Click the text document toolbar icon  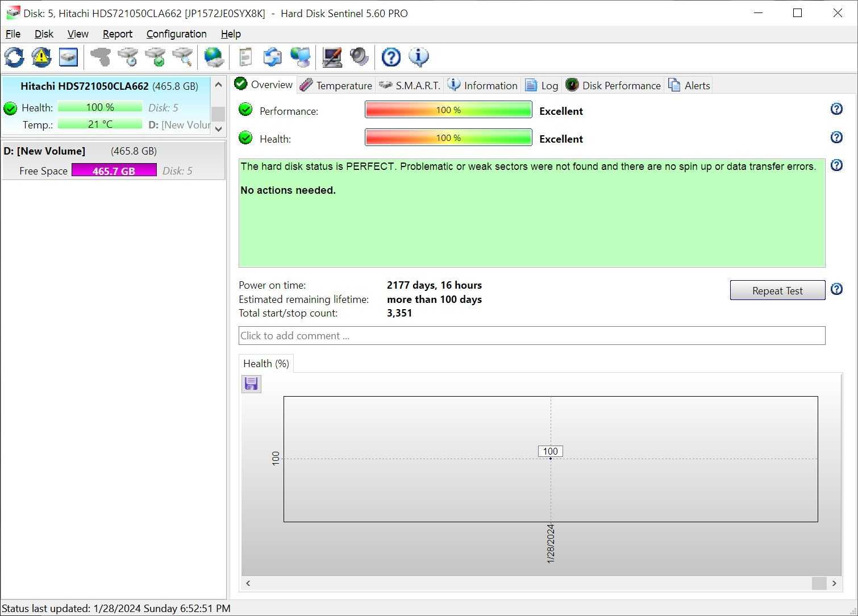tap(245, 57)
